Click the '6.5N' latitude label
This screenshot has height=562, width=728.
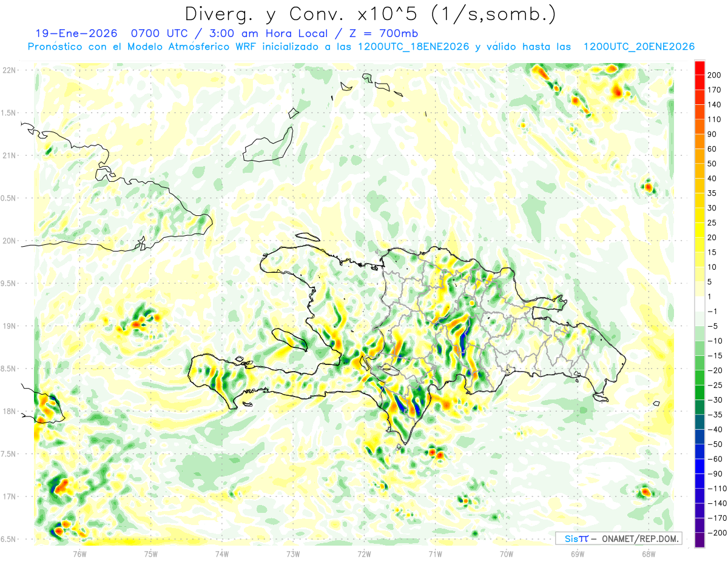tap(8, 539)
